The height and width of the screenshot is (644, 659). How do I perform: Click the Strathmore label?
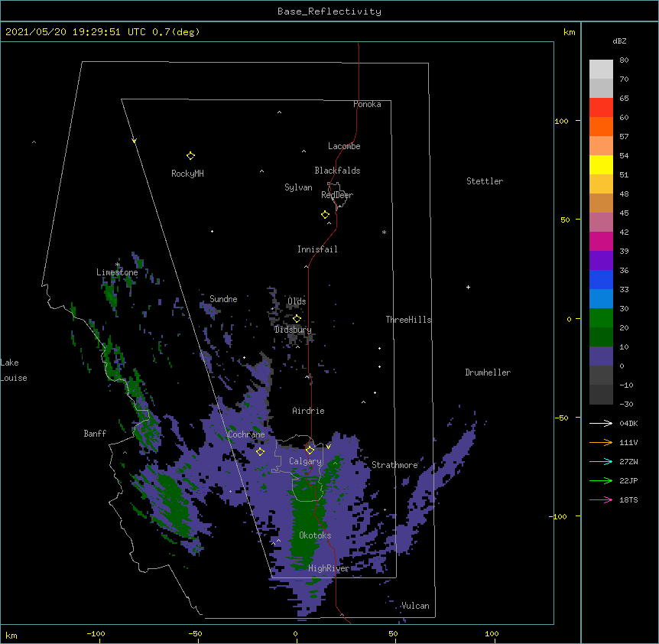[394, 465]
